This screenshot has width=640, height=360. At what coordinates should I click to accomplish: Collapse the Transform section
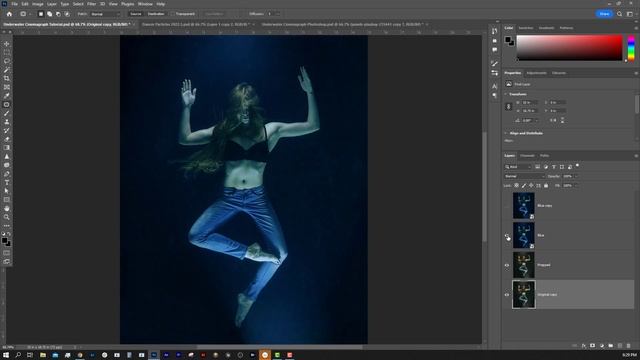[506, 94]
